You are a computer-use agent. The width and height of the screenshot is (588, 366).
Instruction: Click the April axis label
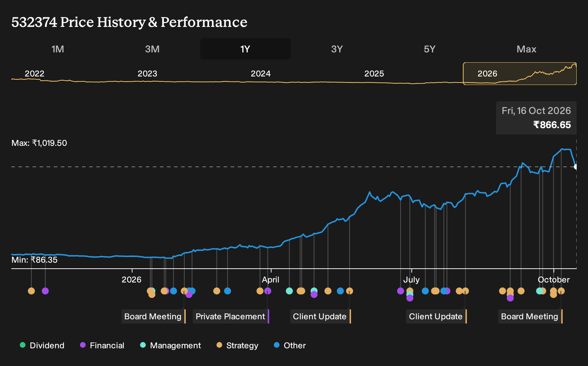[x=271, y=280]
